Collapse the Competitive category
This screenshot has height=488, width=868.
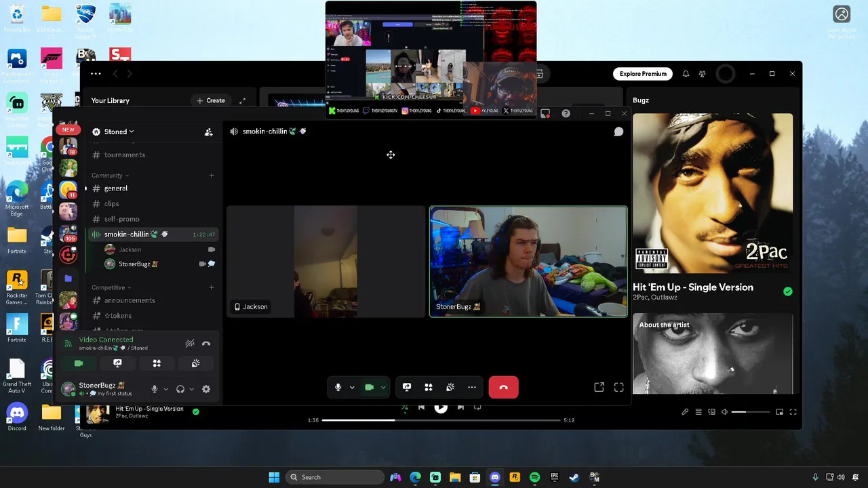[x=111, y=287]
